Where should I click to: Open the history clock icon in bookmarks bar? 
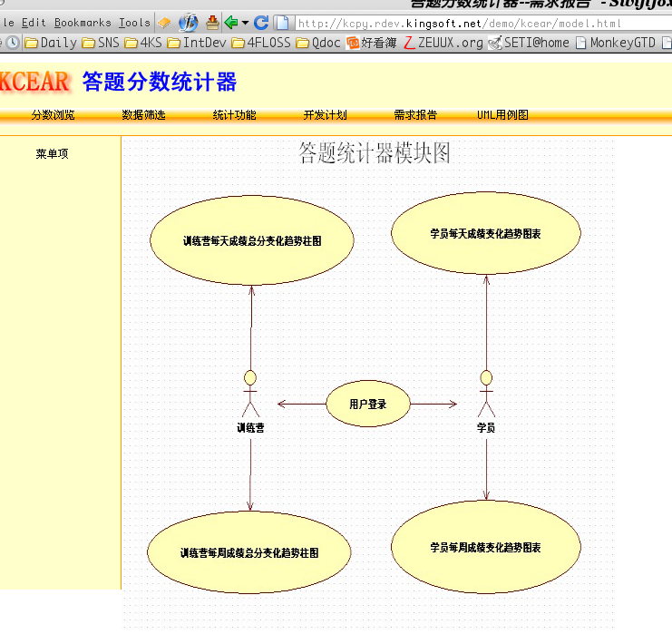click(14, 42)
